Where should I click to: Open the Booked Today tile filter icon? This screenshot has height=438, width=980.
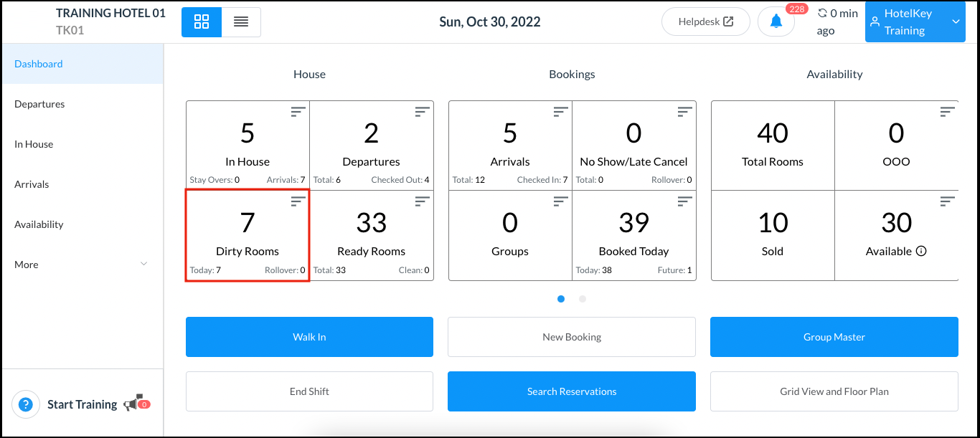[x=685, y=202]
